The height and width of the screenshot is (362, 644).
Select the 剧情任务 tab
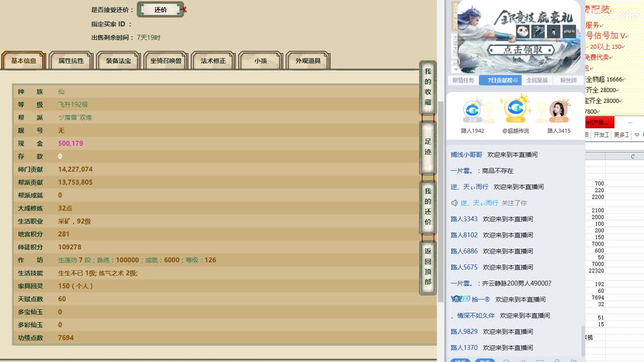(x=463, y=80)
